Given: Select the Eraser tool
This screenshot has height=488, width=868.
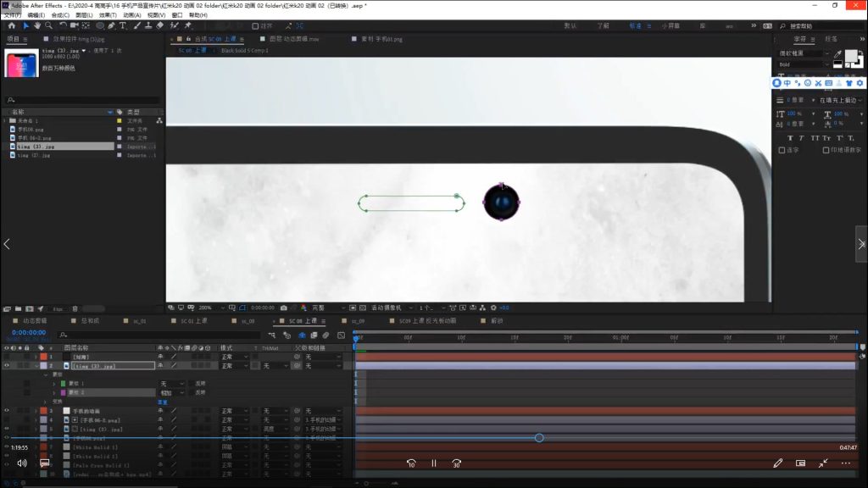Looking at the screenshot, I should 159,25.
